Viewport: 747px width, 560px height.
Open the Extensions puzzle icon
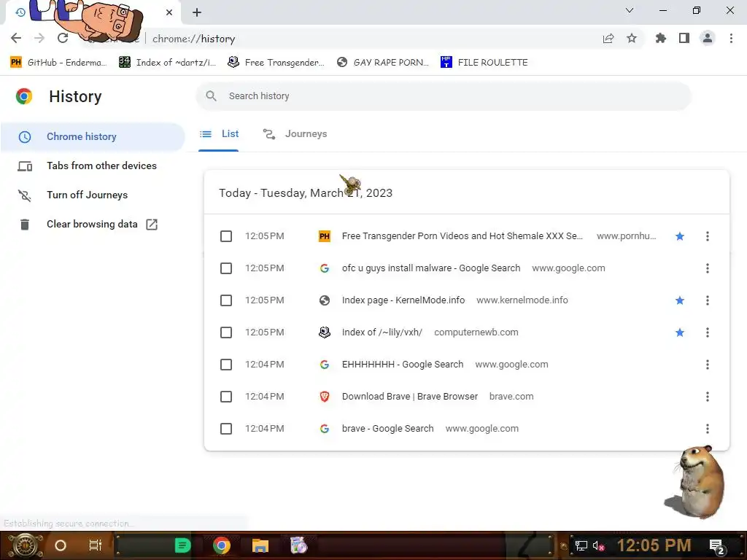pyautogui.click(x=661, y=38)
